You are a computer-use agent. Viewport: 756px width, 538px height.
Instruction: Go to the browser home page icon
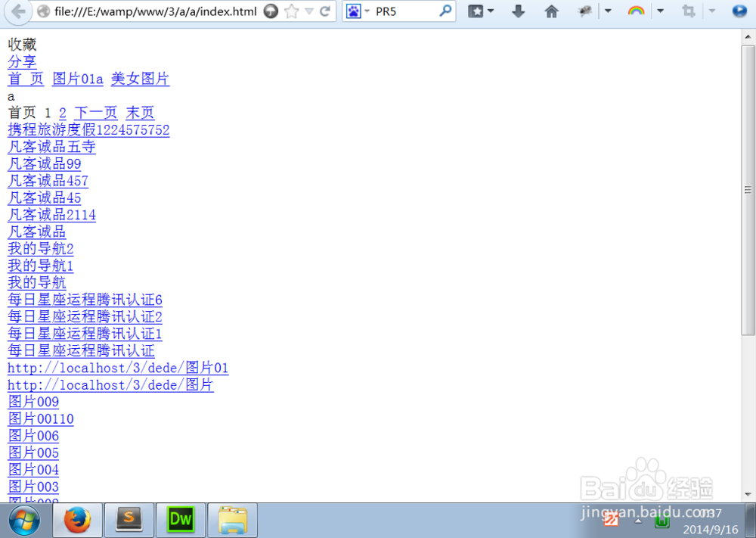551,11
